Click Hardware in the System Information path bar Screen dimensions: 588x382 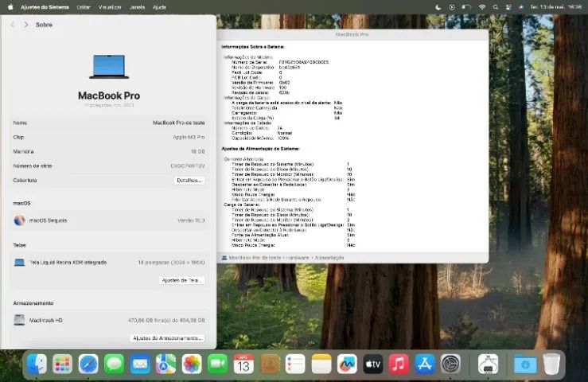[x=298, y=258]
